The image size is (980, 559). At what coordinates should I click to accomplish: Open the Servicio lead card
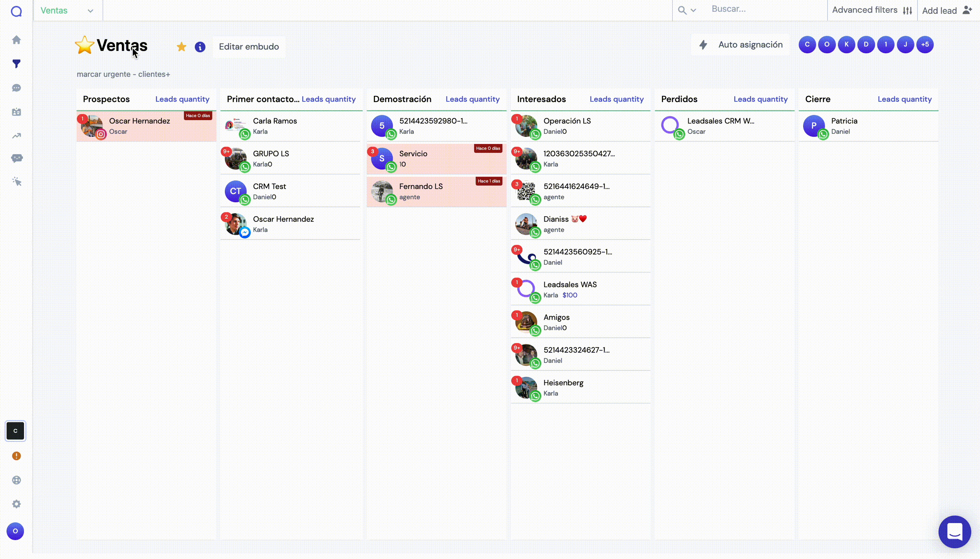[x=437, y=158]
